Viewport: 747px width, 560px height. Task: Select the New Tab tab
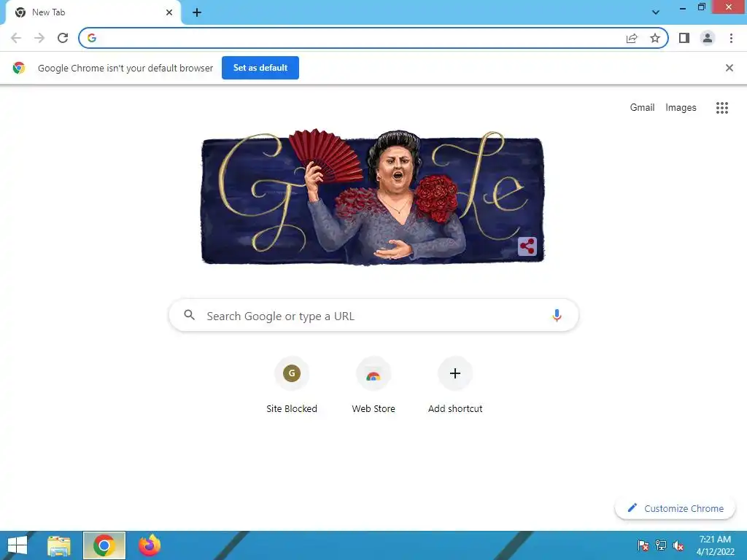point(93,12)
